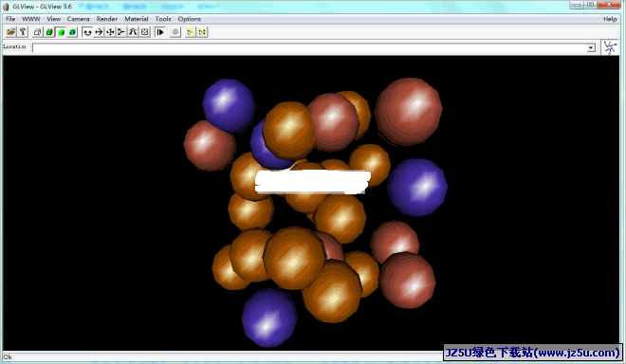Activate the horizontal arrow walk navigation icon
This screenshot has height=364, width=626.
[x=99, y=32]
